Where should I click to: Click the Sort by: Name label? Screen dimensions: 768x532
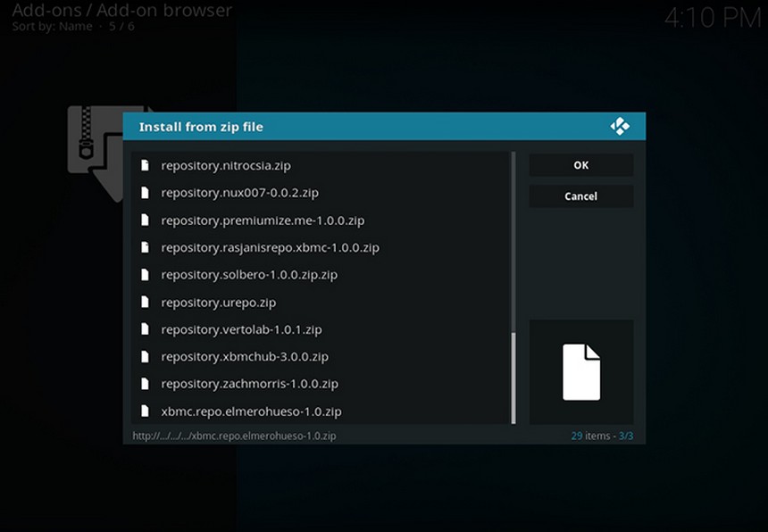[52, 27]
